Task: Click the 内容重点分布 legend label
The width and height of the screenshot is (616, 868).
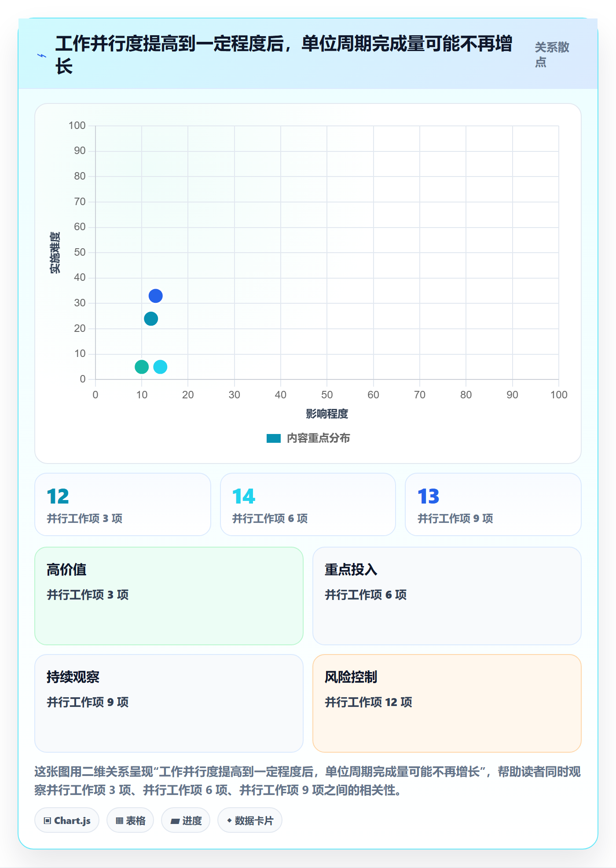Action: coord(319,438)
